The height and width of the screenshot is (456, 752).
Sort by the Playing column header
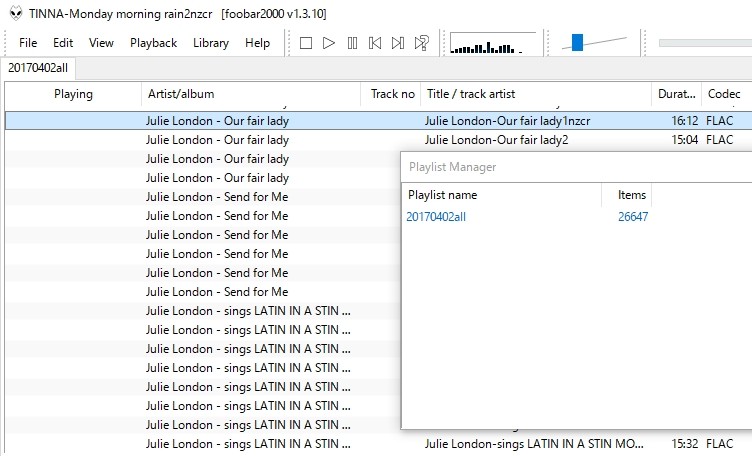click(73, 94)
